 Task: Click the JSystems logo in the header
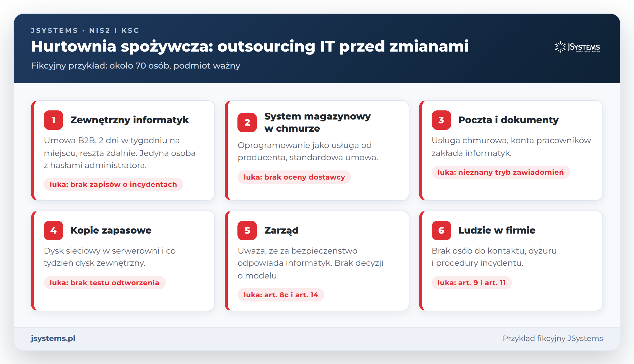tap(577, 47)
